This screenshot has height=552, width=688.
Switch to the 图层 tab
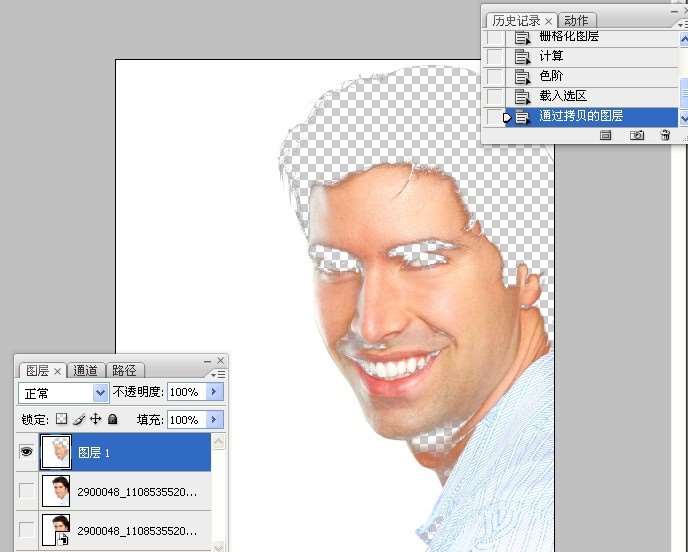click(x=37, y=371)
